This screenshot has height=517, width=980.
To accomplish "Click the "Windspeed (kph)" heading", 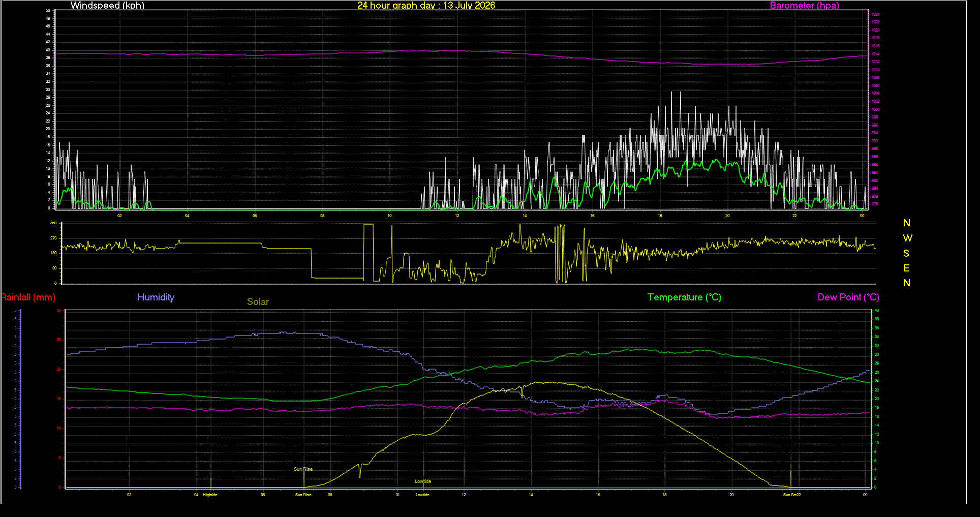I will click(x=107, y=5).
